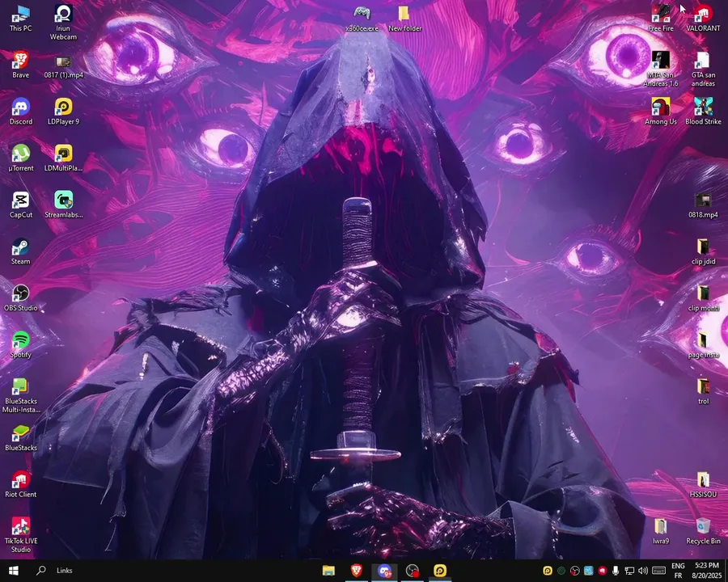Open the touch keyboard tray icon

coord(658,571)
